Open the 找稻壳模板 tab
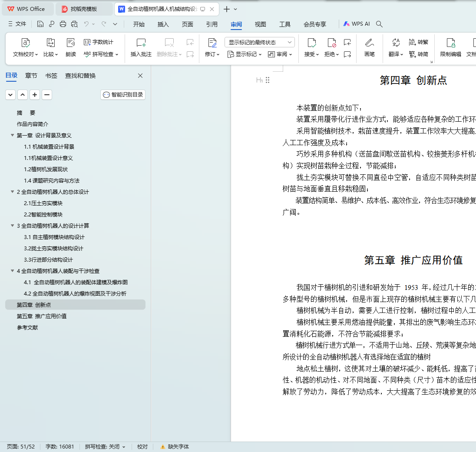 coord(84,9)
